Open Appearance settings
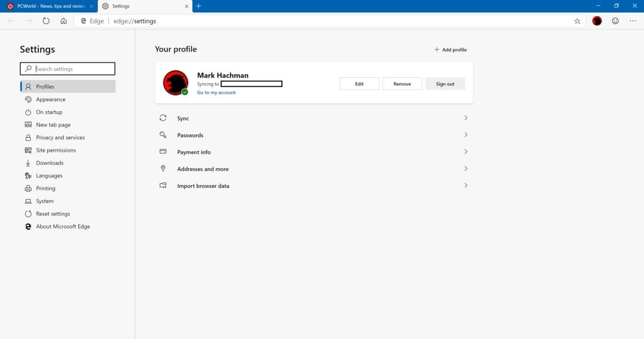Screen dimensions: 644x339 click(50, 99)
